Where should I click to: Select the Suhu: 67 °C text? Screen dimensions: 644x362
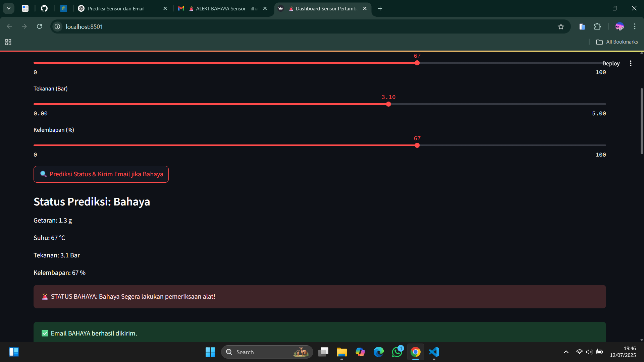(x=49, y=238)
